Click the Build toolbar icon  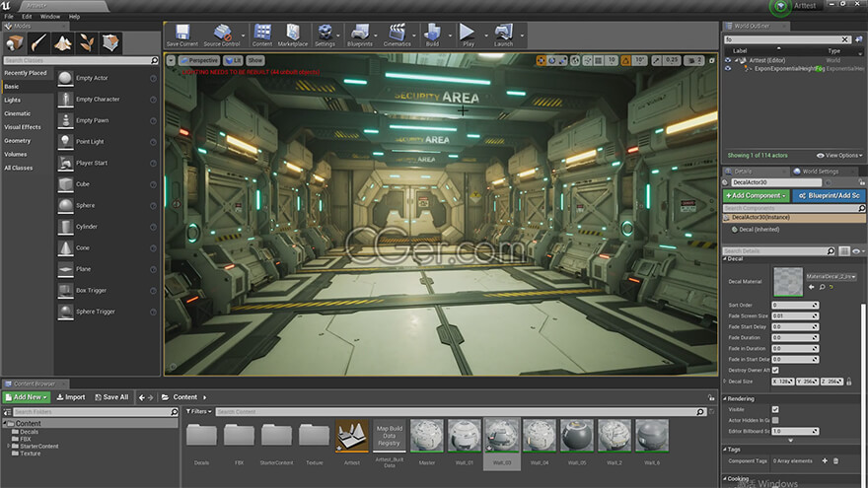(x=432, y=35)
